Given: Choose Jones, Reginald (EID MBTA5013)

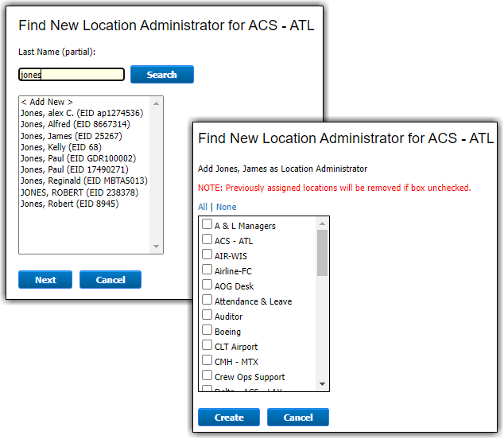Looking at the screenshot, I should point(83,181).
